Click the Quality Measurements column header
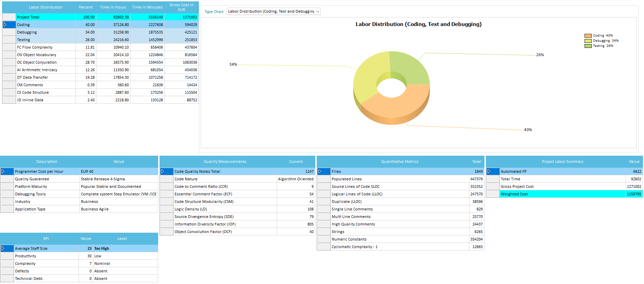 click(x=225, y=162)
